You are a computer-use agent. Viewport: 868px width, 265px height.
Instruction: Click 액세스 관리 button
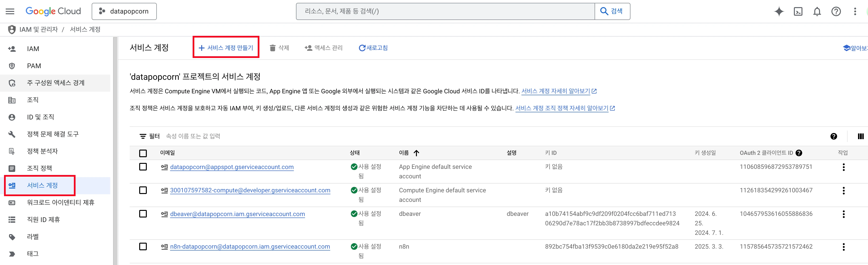coord(324,48)
